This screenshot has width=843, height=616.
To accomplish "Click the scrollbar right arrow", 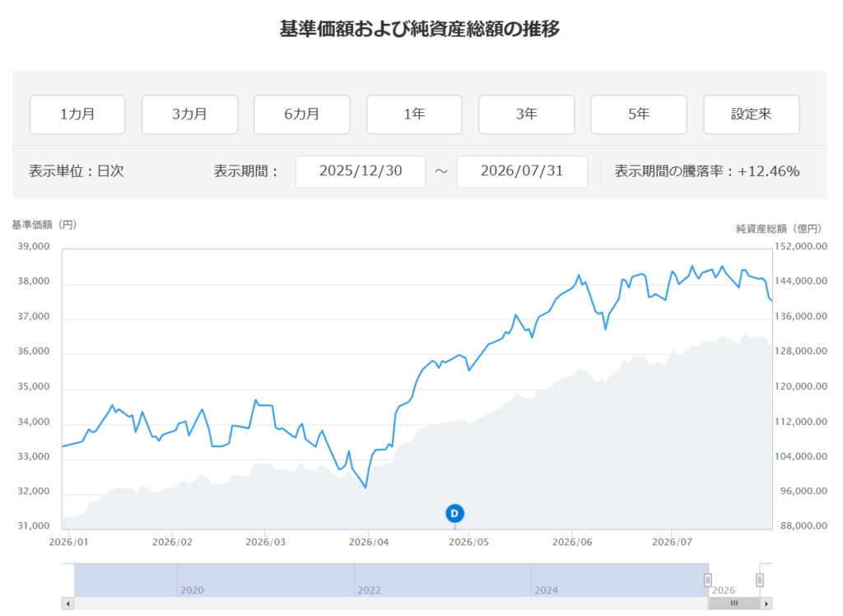I will click(x=766, y=604).
